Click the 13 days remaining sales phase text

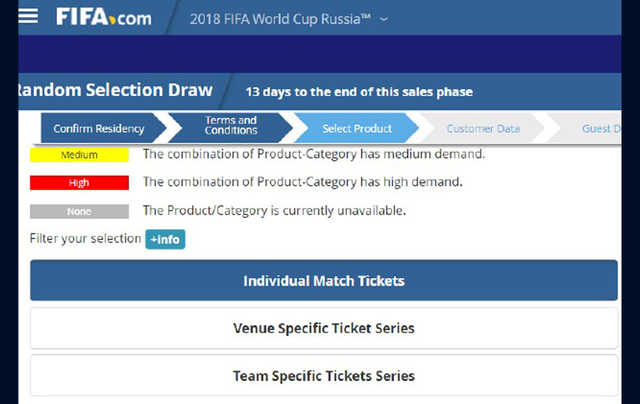[359, 92]
